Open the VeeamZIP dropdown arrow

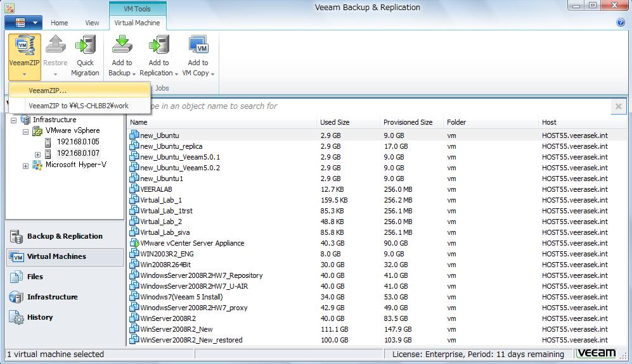pyautogui.click(x=24, y=75)
